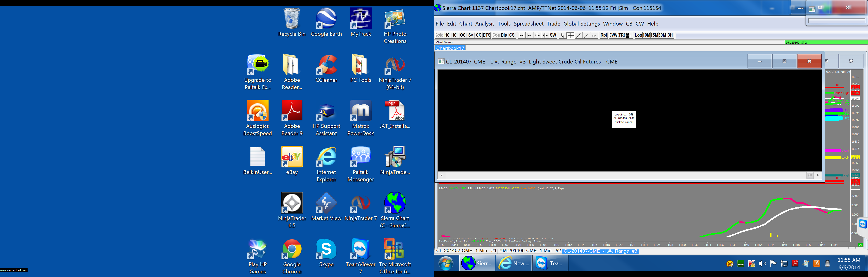The width and height of the screenshot is (868, 277).
Task: Toggle the Log scale toolbar button
Action: [x=638, y=35]
